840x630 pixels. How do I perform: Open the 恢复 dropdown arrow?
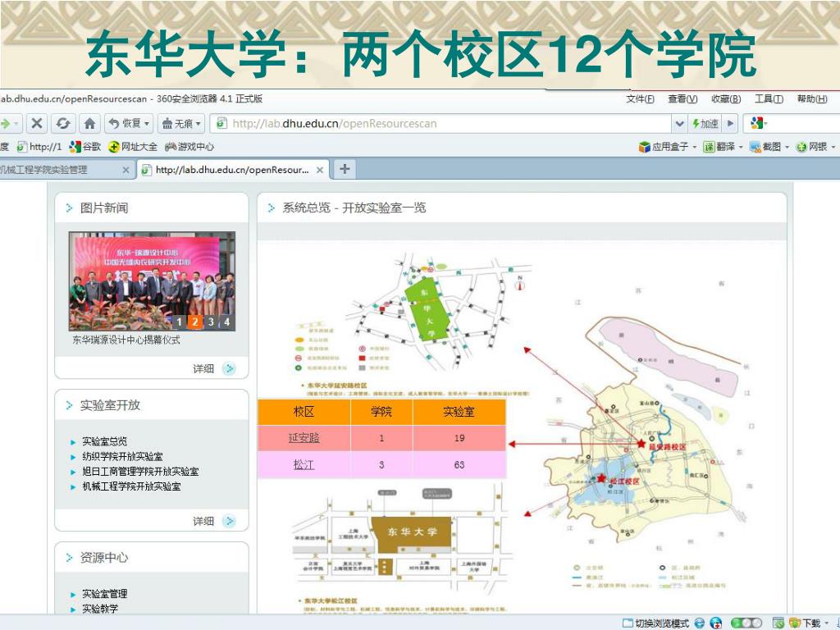coord(147,124)
